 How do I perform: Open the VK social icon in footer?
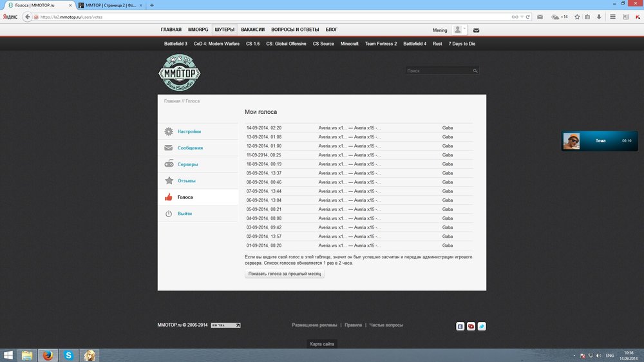(460, 327)
